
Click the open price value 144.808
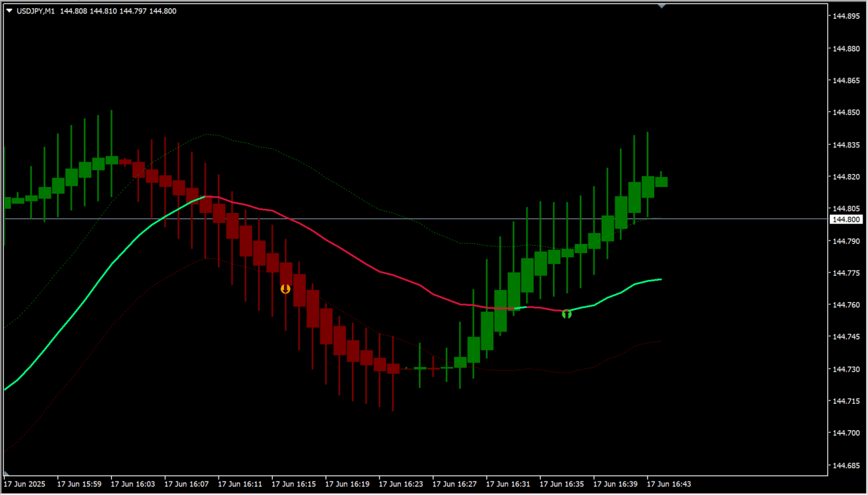coord(73,11)
